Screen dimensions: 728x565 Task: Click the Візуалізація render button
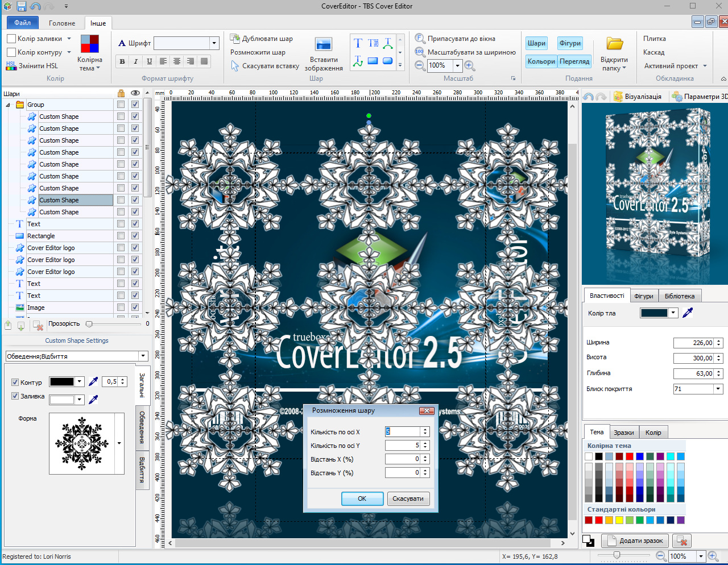pyautogui.click(x=637, y=97)
